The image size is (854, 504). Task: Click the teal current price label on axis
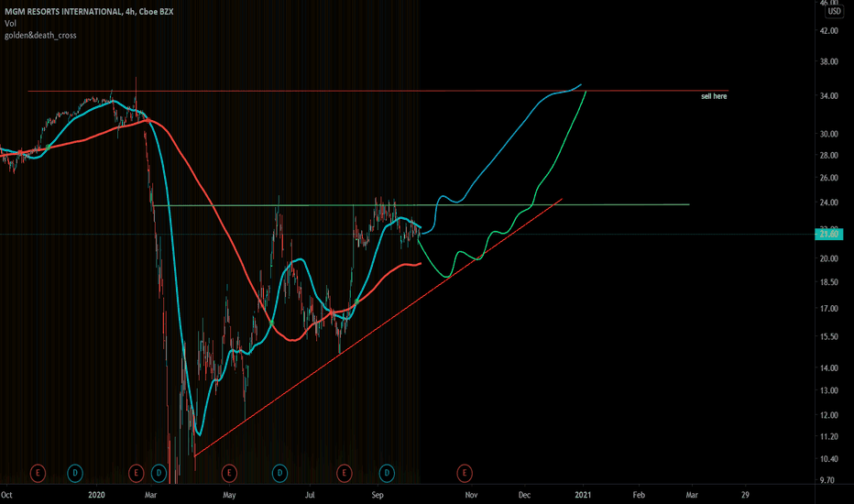click(828, 235)
